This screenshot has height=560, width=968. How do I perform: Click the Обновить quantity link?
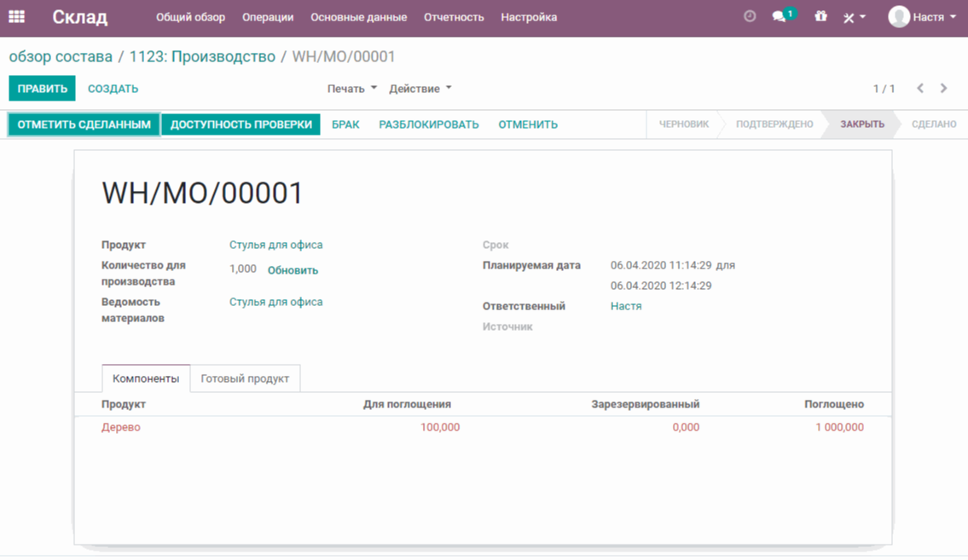pos(293,270)
